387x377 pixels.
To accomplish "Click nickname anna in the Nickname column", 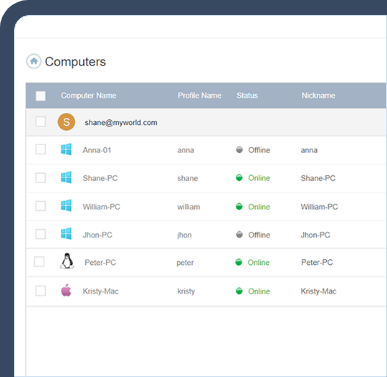I will (x=309, y=150).
